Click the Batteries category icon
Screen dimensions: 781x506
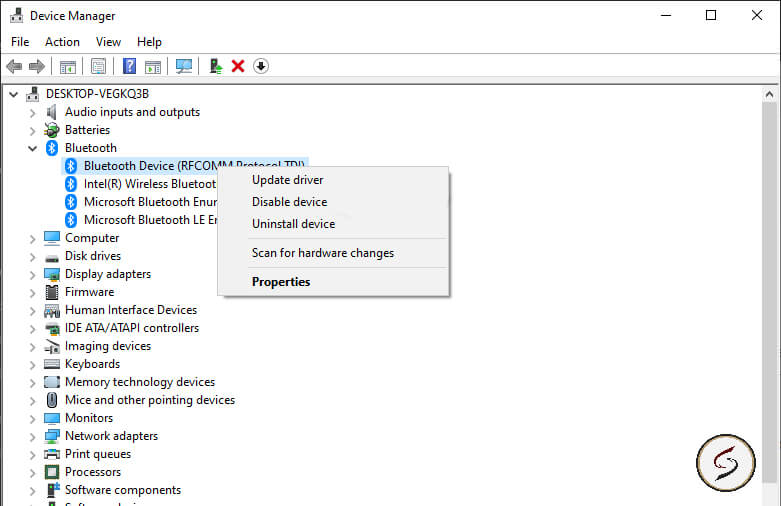pos(51,130)
